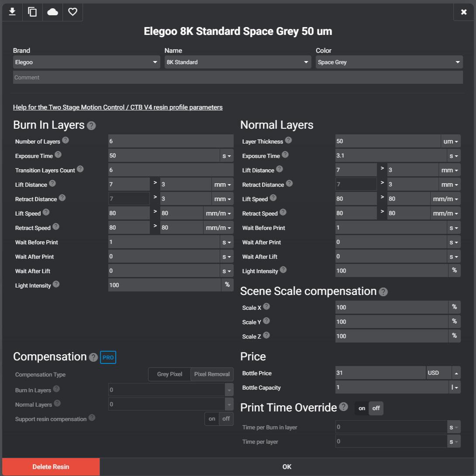Close the resin profile dialog
This screenshot has width=476, height=476.
463,12
